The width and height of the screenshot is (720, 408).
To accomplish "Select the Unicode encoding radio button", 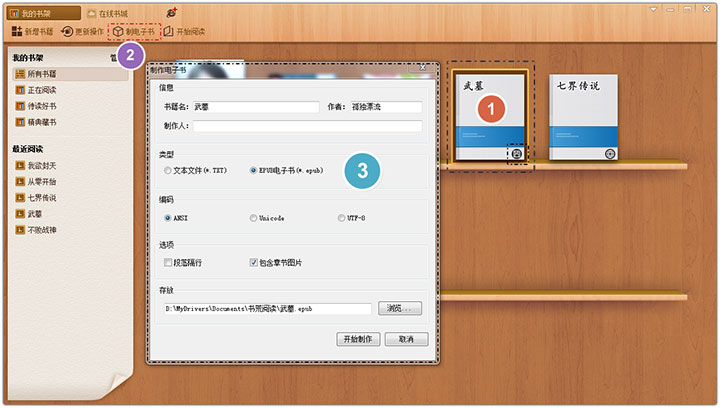I will coord(253,217).
